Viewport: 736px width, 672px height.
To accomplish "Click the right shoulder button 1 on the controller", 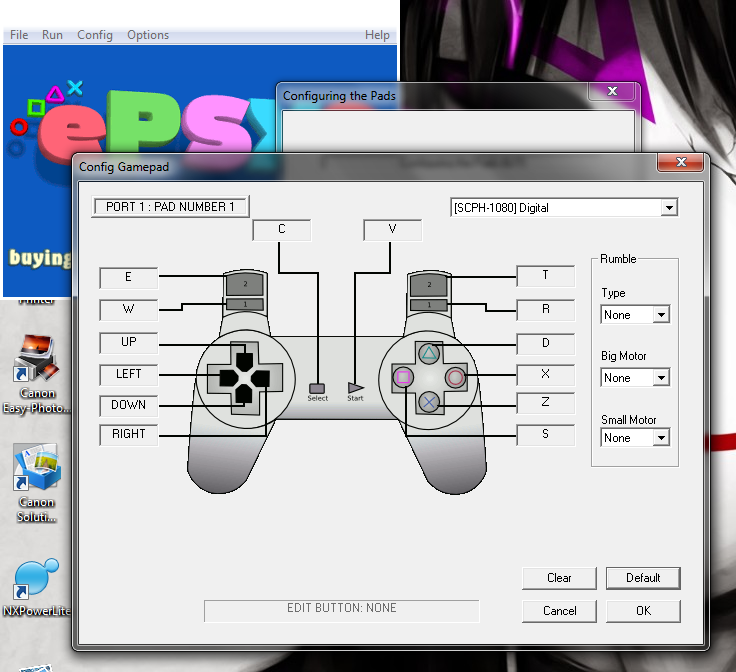I will [429, 305].
